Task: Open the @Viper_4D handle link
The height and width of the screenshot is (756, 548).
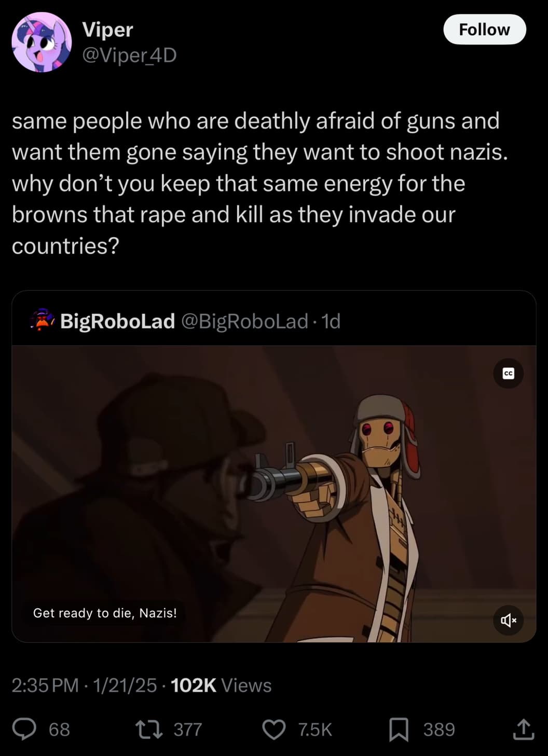Action: click(x=130, y=55)
